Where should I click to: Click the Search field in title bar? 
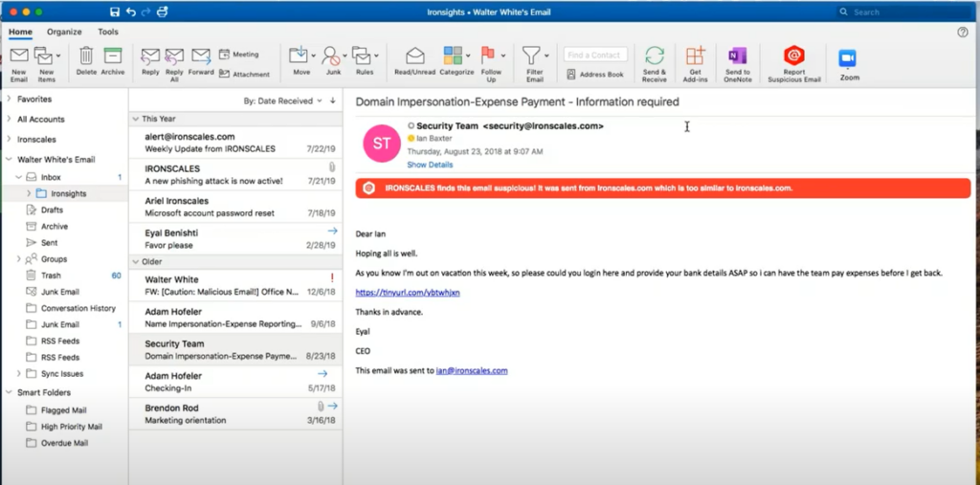click(x=905, y=11)
